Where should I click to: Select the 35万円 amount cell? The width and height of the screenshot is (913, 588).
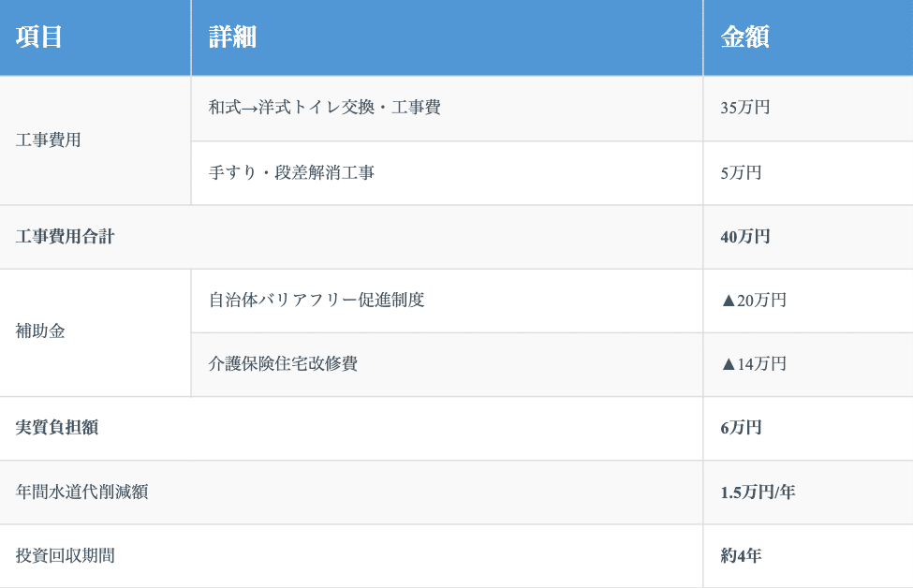click(x=745, y=108)
